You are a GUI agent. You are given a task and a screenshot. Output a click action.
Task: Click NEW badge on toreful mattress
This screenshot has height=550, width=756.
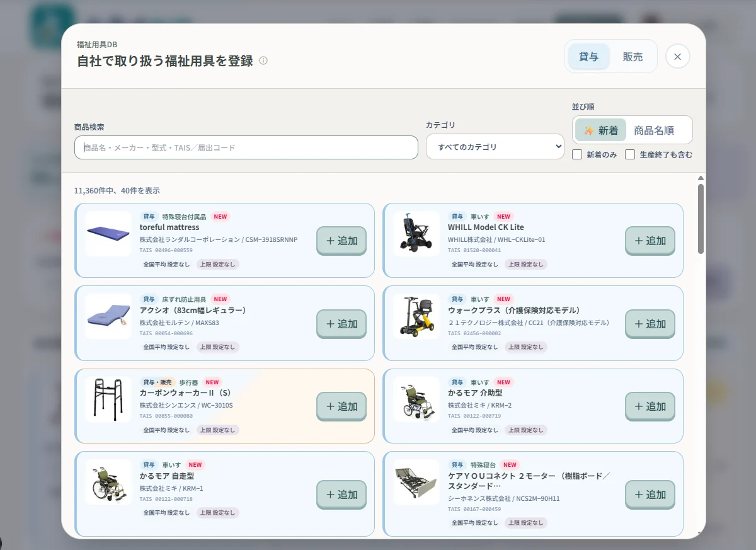point(220,217)
